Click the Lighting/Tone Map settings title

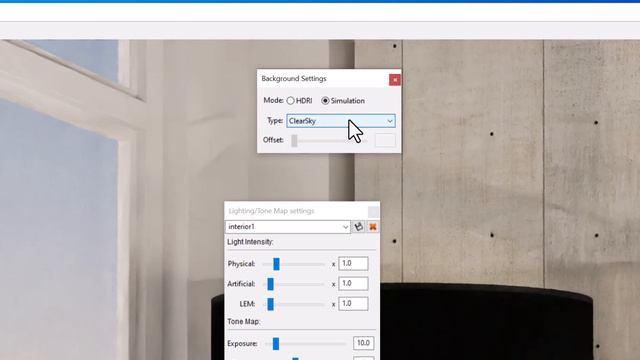pyautogui.click(x=271, y=211)
